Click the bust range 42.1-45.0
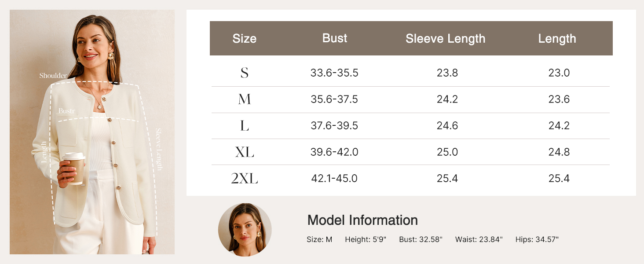Viewport: 644px width, 264px height. (334, 179)
